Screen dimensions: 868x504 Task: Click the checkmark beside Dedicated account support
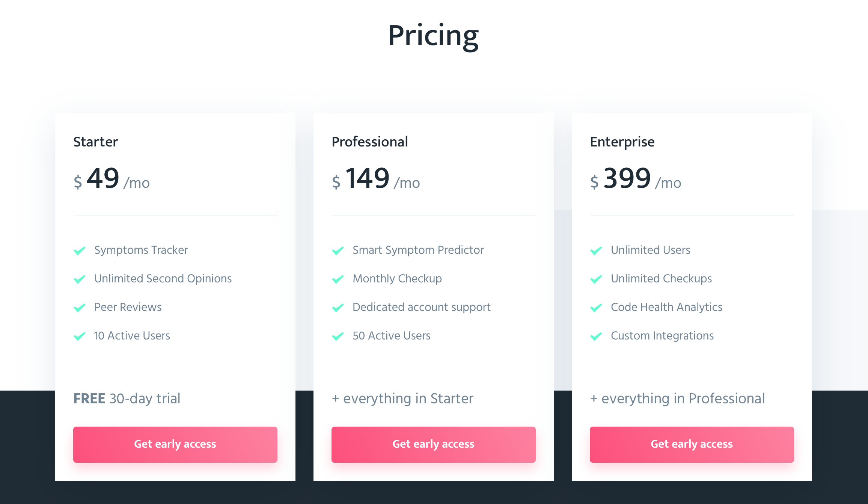pyautogui.click(x=338, y=308)
